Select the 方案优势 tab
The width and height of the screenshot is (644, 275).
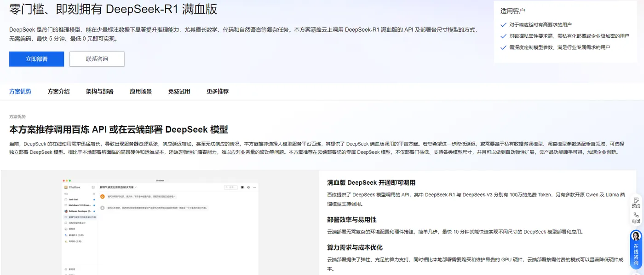pos(20,91)
